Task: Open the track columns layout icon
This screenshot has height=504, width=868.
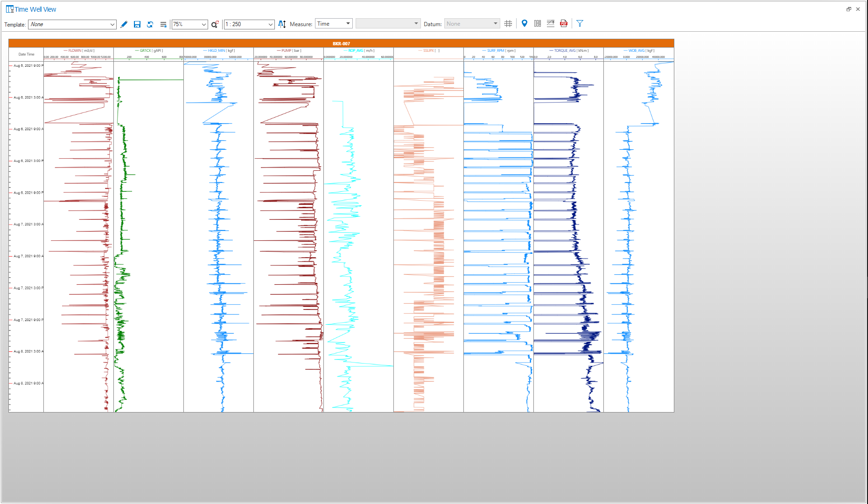Action: click(x=538, y=24)
